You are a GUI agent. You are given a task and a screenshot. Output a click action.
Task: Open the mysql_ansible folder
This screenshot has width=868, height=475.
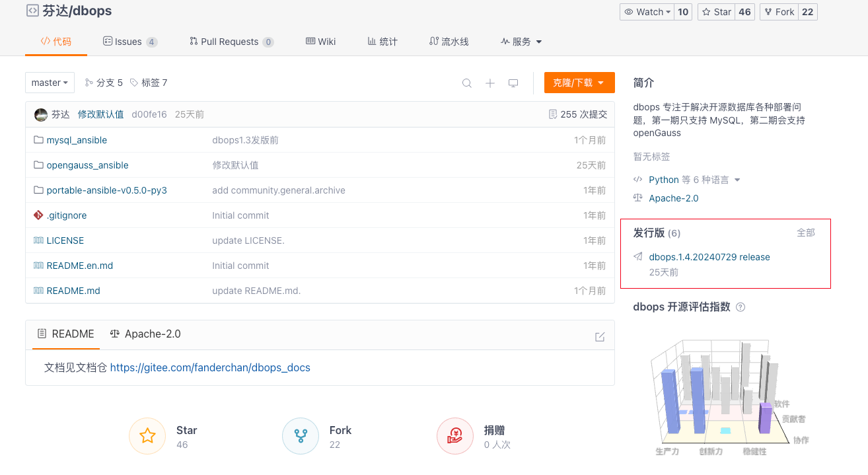77,140
